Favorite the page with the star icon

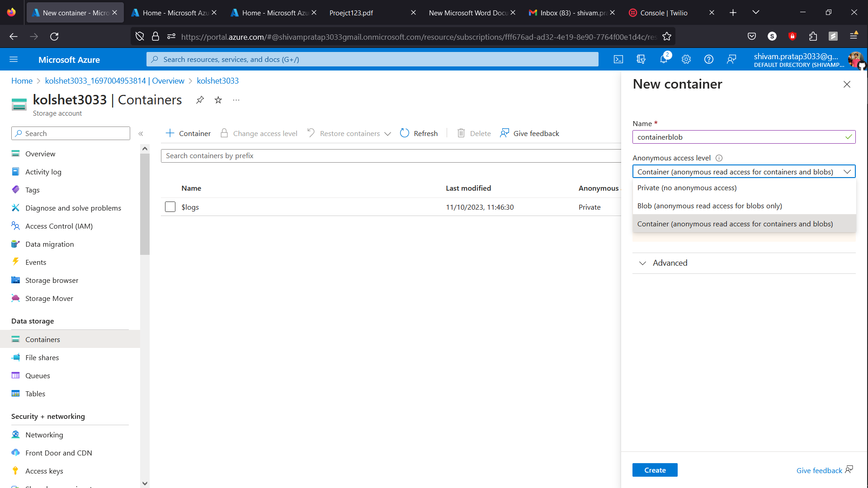coord(218,100)
